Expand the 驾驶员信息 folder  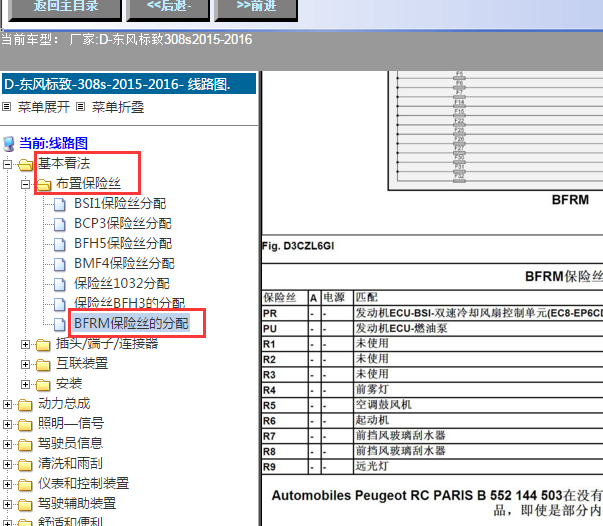point(7,444)
